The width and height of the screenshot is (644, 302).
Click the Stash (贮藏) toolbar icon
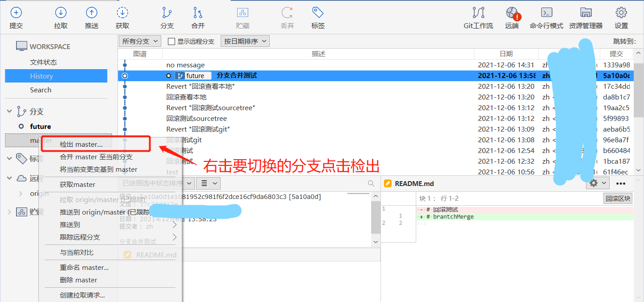[x=243, y=13]
